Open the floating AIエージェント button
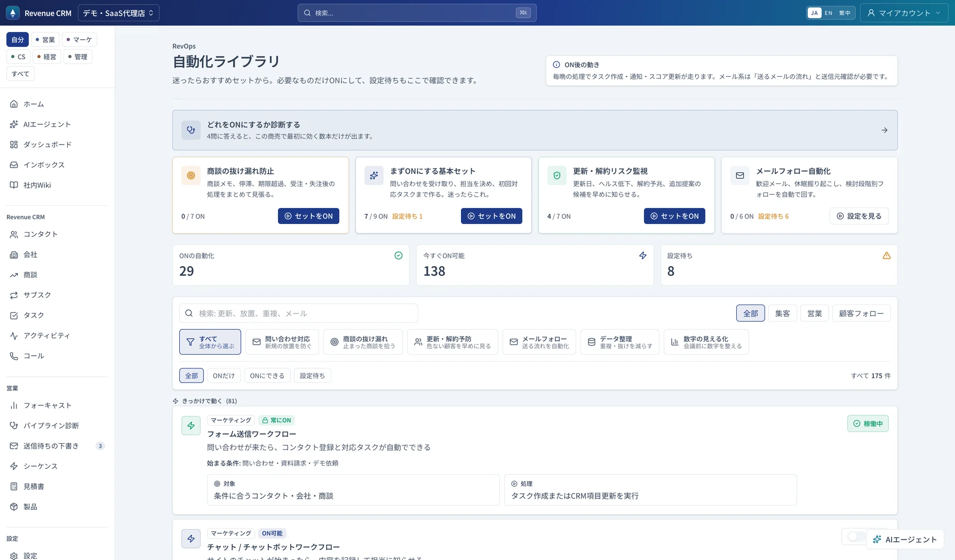The width and height of the screenshot is (955, 560). point(905,539)
